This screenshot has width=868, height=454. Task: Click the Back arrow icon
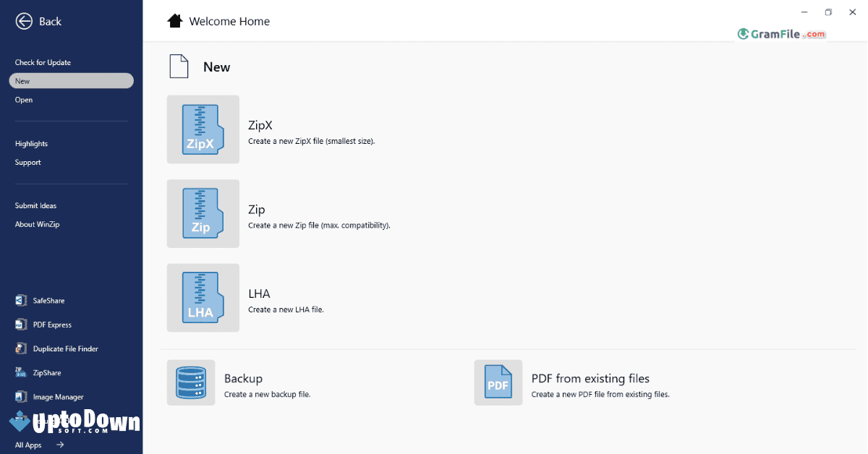coord(23,21)
